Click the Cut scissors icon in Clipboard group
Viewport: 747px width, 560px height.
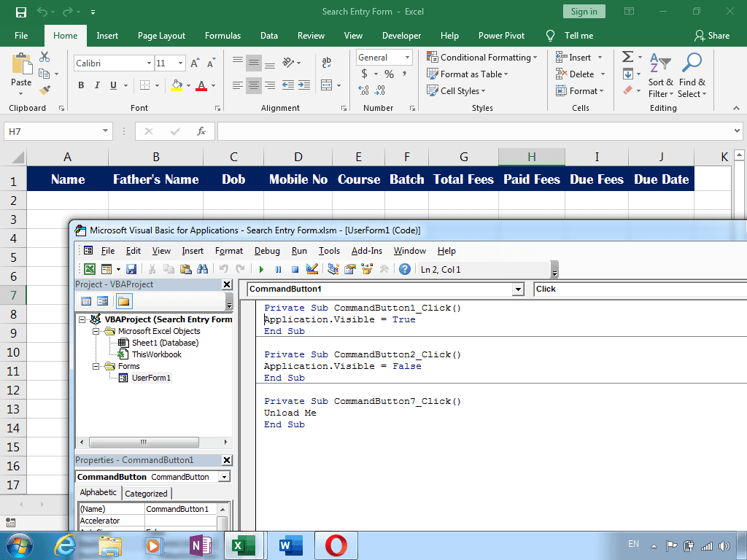point(44,57)
